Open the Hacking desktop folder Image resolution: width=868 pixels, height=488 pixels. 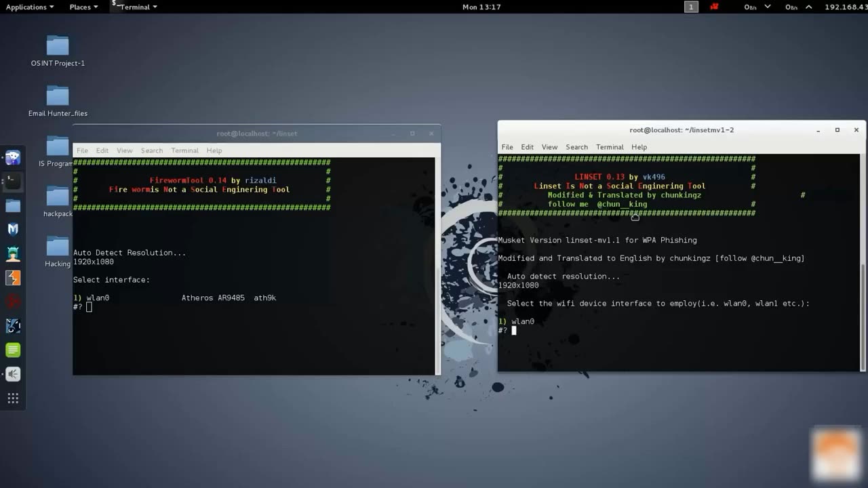[x=58, y=251]
